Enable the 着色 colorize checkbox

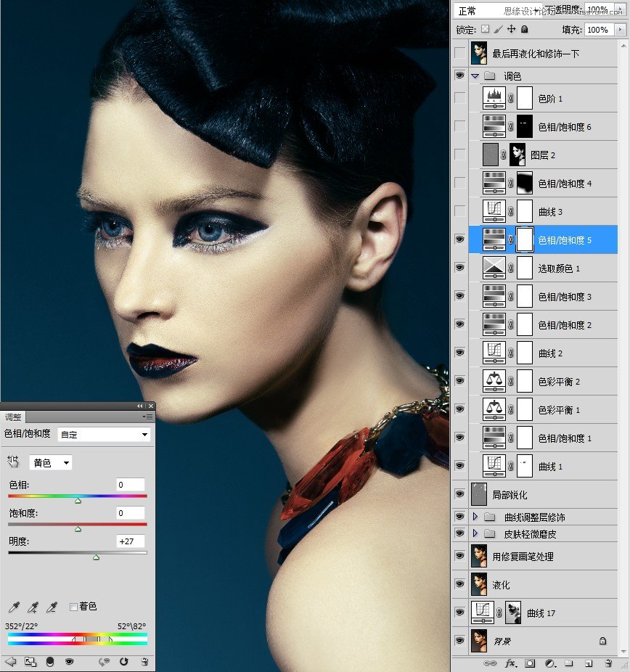click(73, 607)
